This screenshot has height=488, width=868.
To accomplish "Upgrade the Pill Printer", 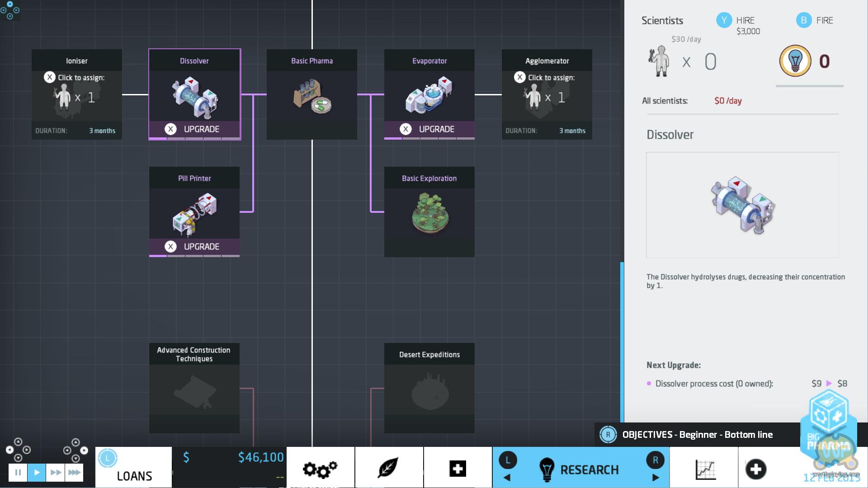I will pyautogui.click(x=194, y=247).
